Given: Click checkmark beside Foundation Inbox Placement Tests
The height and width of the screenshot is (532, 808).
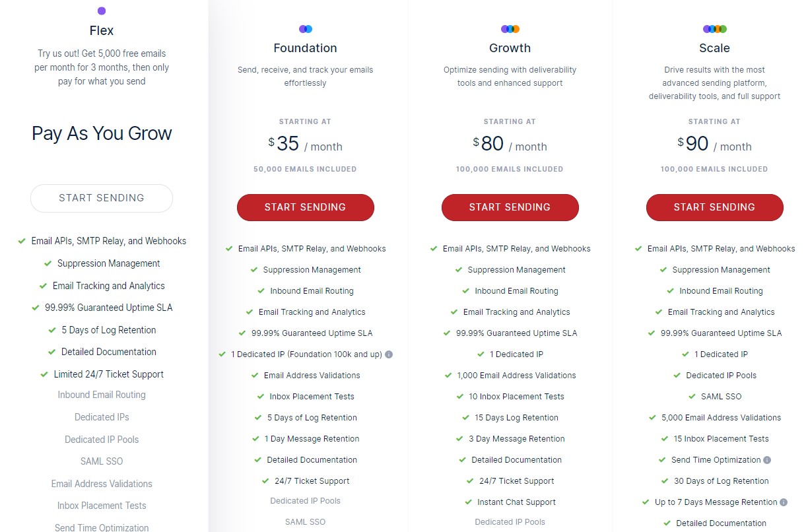Looking at the screenshot, I should pyautogui.click(x=261, y=397).
